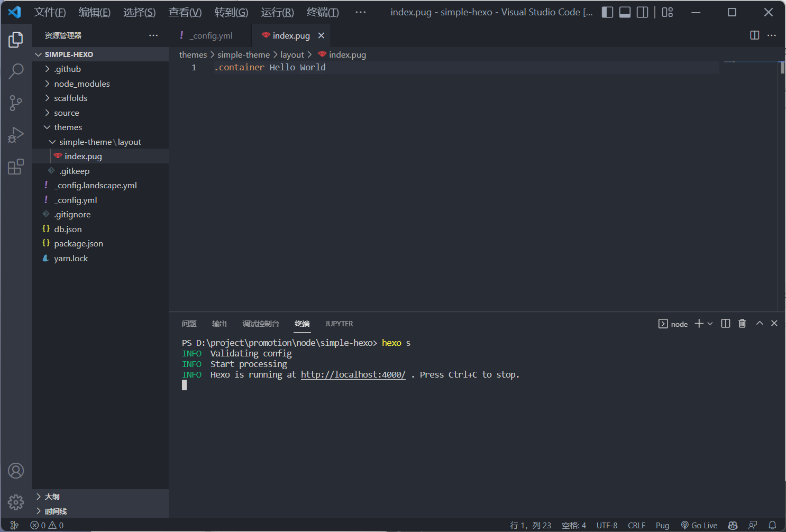Open the Search view in activity bar
Screen dimensions: 786x532
click(x=16, y=71)
